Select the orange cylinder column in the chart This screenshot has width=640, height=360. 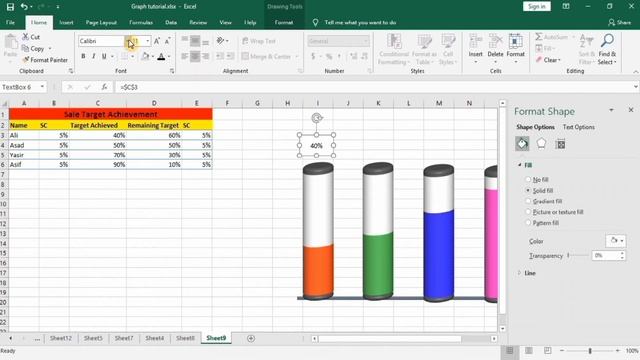pyautogui.click(x=318, y=271)
